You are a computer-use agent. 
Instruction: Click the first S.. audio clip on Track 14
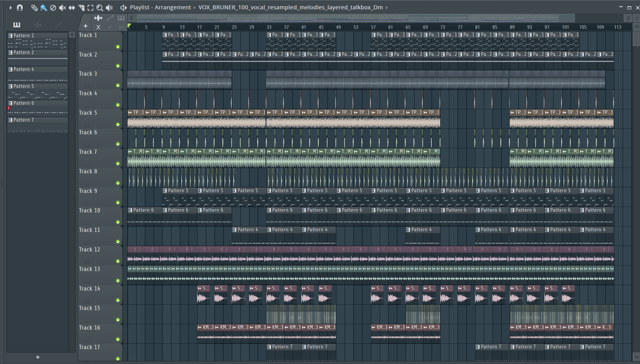pyautogui.click(x=204, y=295)
